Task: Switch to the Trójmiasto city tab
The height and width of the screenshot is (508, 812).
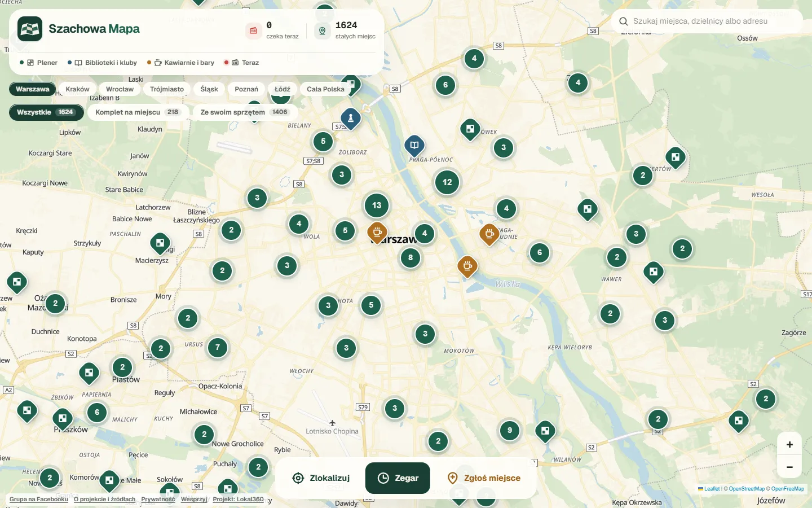Action: pos(167,89)
